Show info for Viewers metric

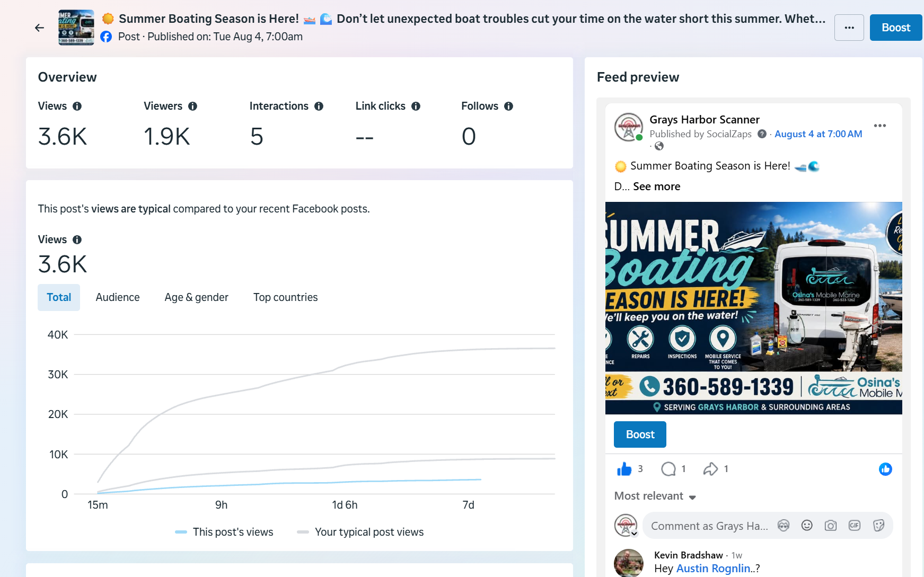[193, 106]
